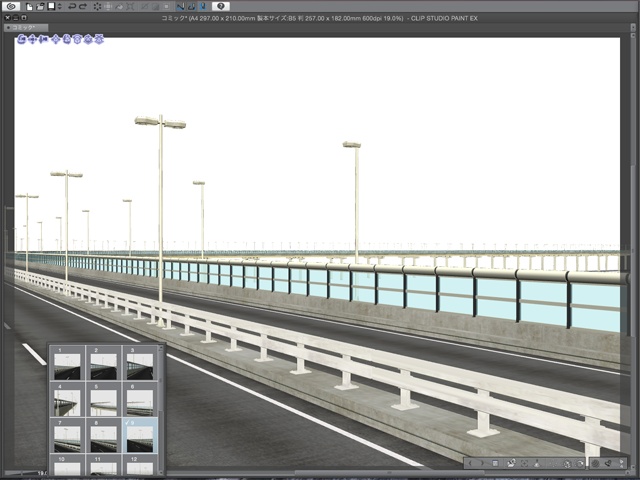Open camera angle preset icon in launcher
The height and width of the screenshot is (480, 640).
(511, 463)
